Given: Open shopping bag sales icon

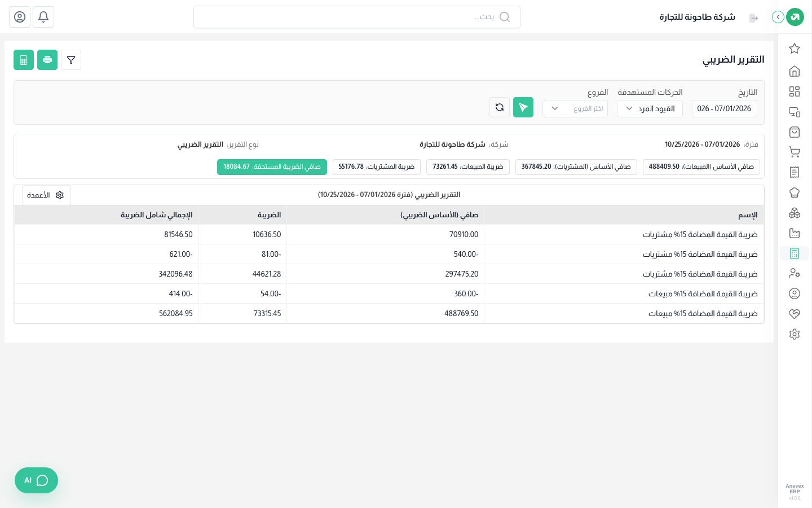Looking at the screenshot, I should click(x=795, y=132).
